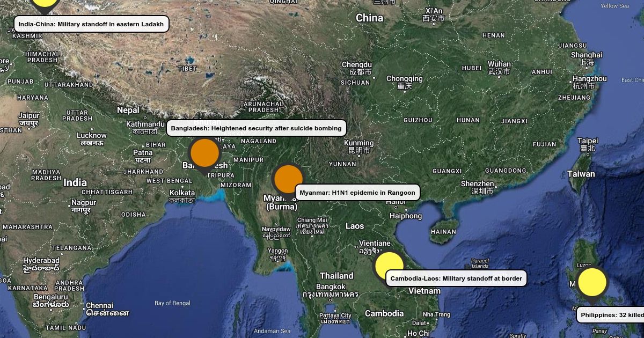
Task: Select Wuhan on the map
Action: [x=499, y=64]
